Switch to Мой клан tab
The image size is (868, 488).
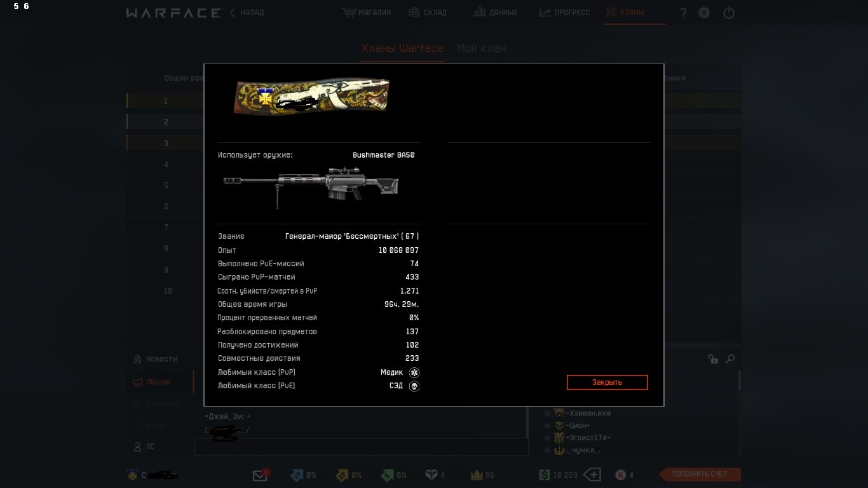point(482,48)
